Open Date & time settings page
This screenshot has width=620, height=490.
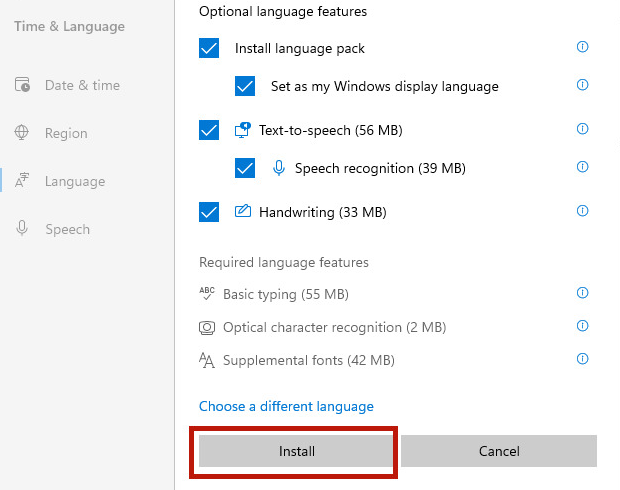tap(81, 85)
